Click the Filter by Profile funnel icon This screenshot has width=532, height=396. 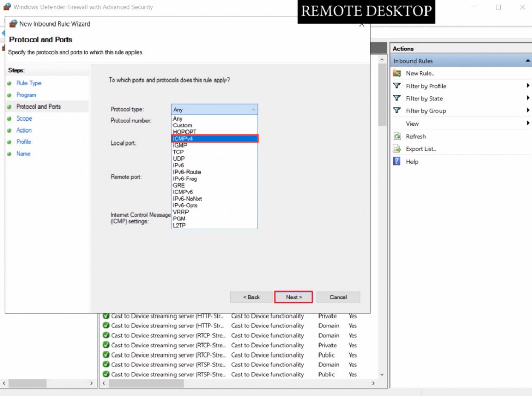[396, 86]
